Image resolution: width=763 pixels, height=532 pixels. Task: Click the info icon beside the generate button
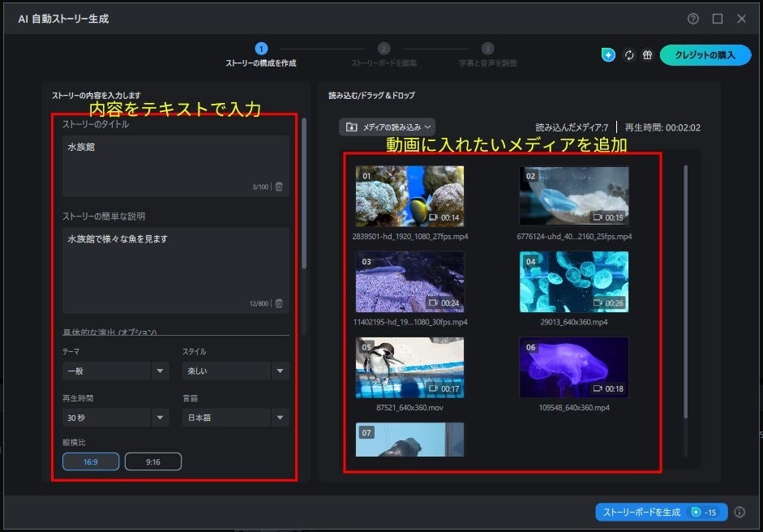(x=739, y=512)
